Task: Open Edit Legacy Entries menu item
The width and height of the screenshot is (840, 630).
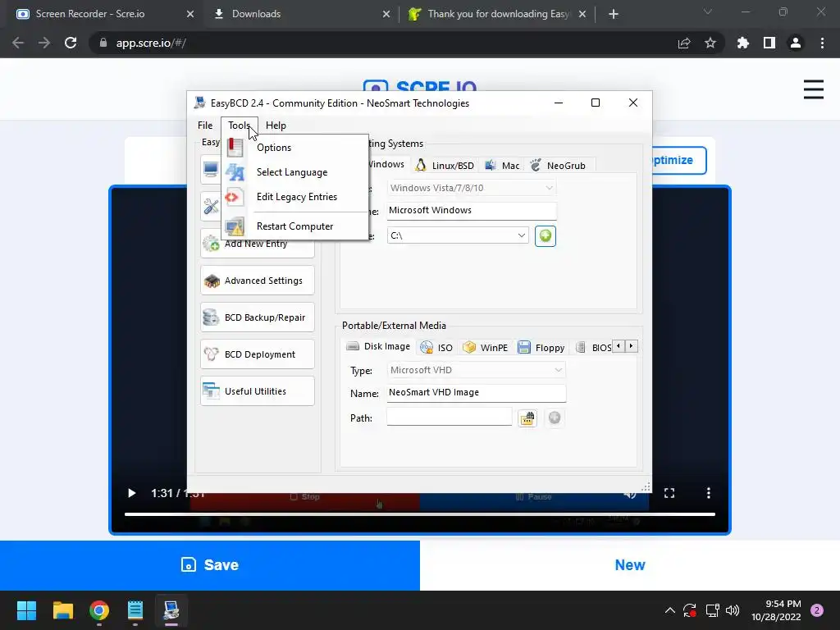Action: 295,197
